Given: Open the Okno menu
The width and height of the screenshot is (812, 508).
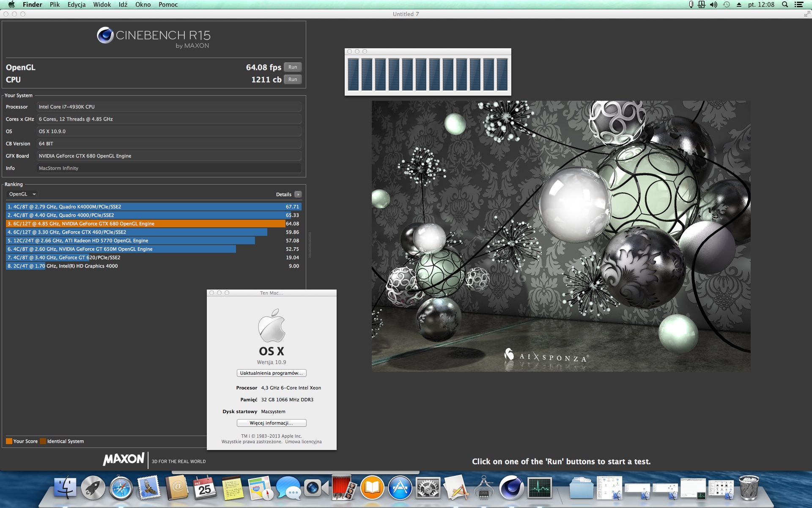Looking at the screenshot, I should (143, 5).
